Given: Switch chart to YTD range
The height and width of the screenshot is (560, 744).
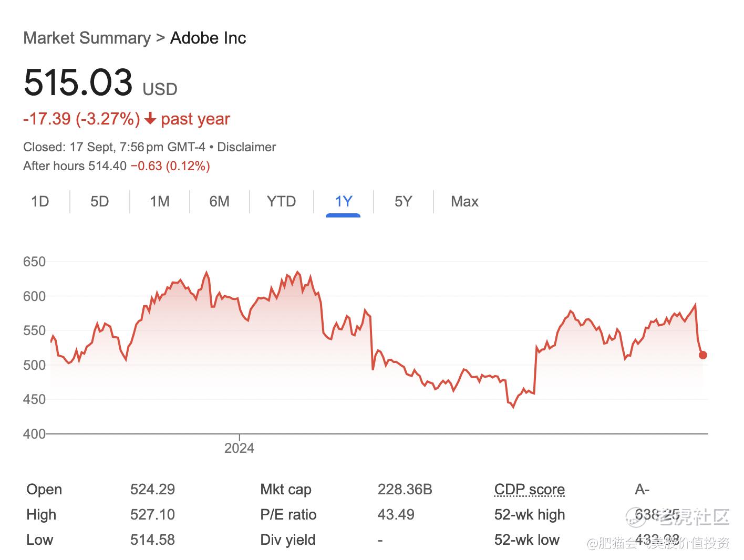Looking at the screenshot, I should pyautogui.click(x=281, y=202).
